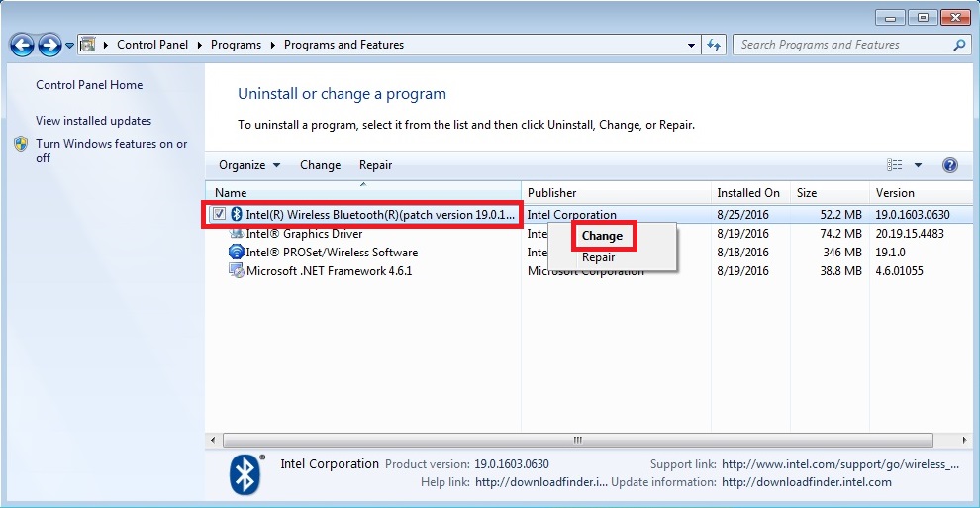Click the Microsoft .NET Framework icon
The height and width of the screenshot is (508, 980).
[x=237, y=270]
